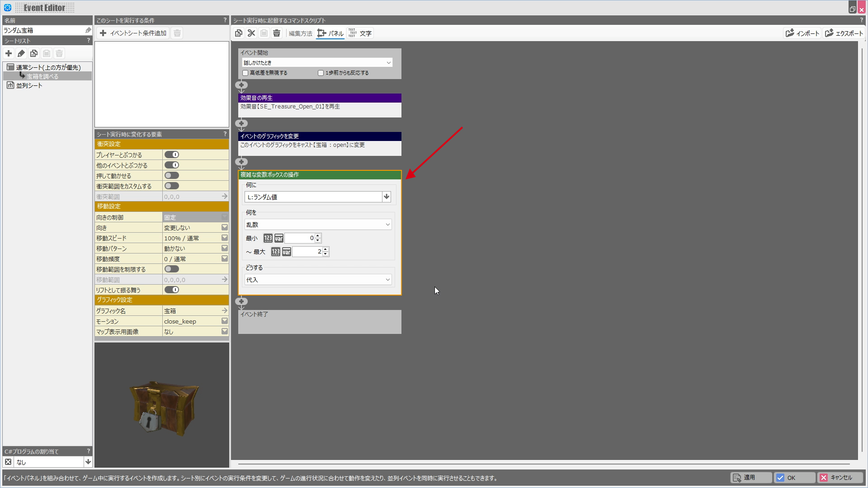868x488 pixels.
Task: Add an event sheet condition イベントシート条件追加
Action: click(133, 33)
